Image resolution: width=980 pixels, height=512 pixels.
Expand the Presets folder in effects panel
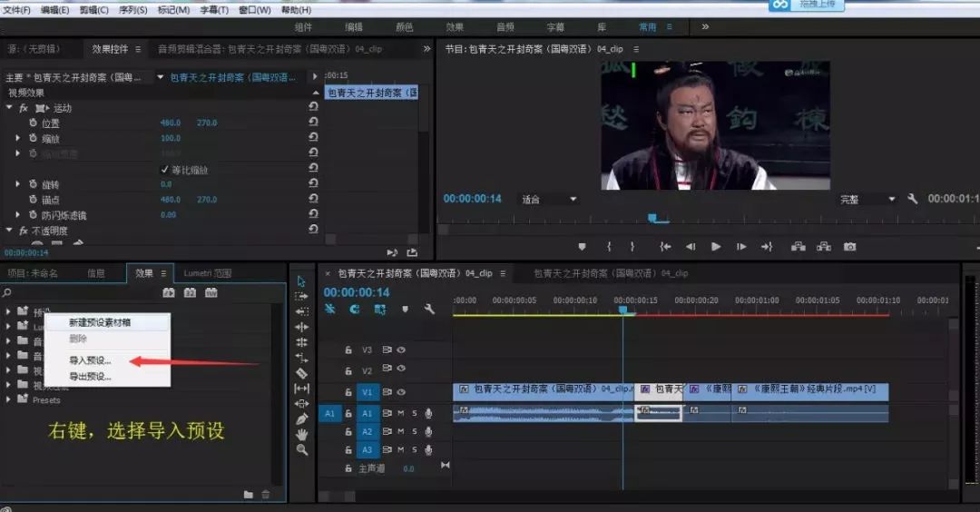click(7, 399)
